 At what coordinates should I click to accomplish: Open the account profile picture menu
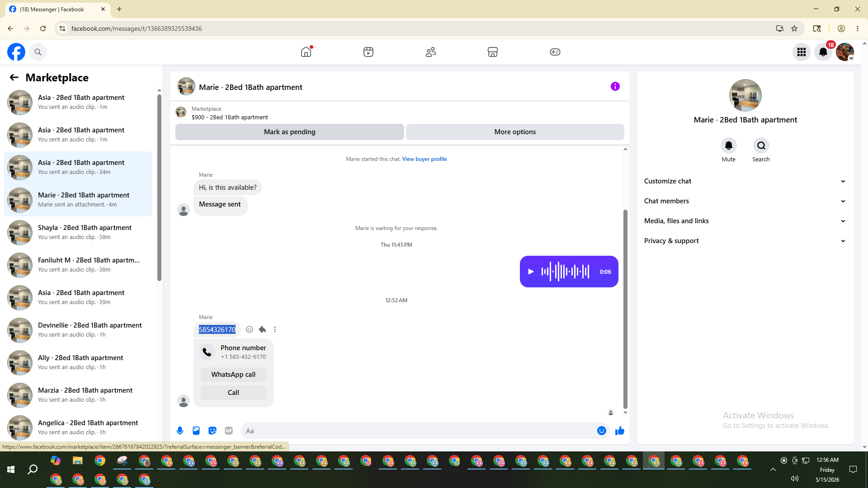click(x=845, y=52)
